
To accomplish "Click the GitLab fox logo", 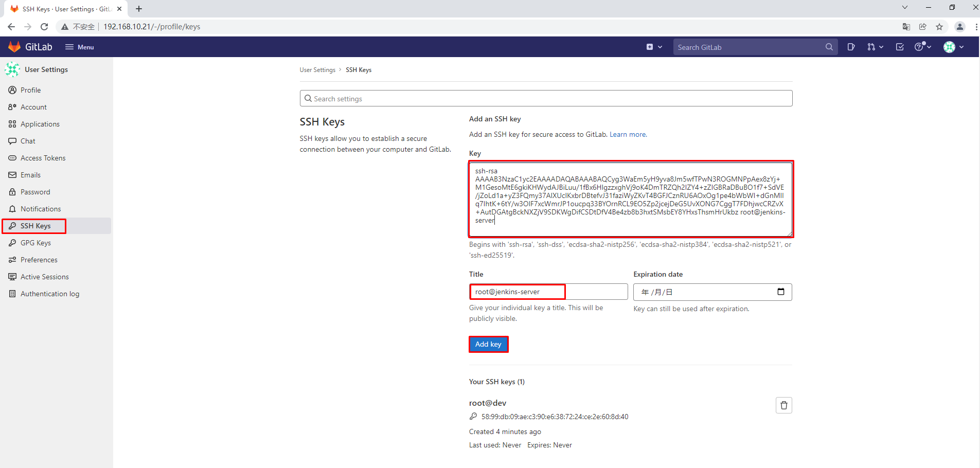I will (x=14, y=47).
